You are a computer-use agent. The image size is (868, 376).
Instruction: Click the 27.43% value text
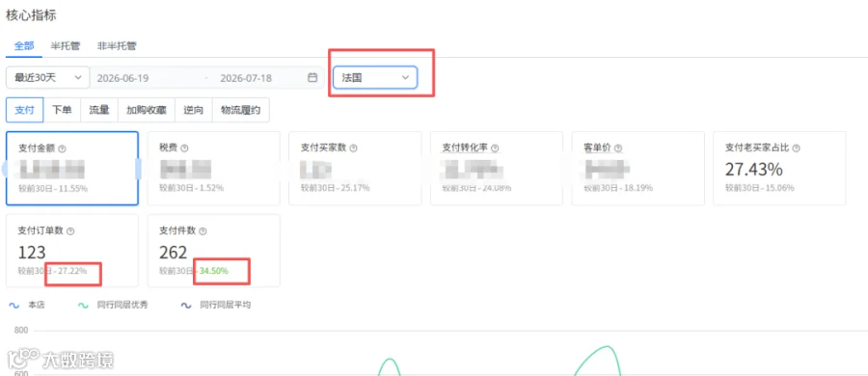(x=754, y=169)
